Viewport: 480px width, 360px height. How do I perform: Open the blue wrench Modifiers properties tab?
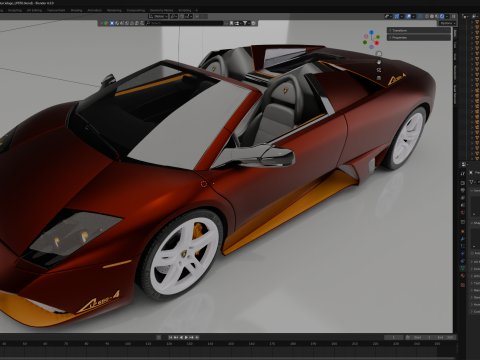coord(463,239)
